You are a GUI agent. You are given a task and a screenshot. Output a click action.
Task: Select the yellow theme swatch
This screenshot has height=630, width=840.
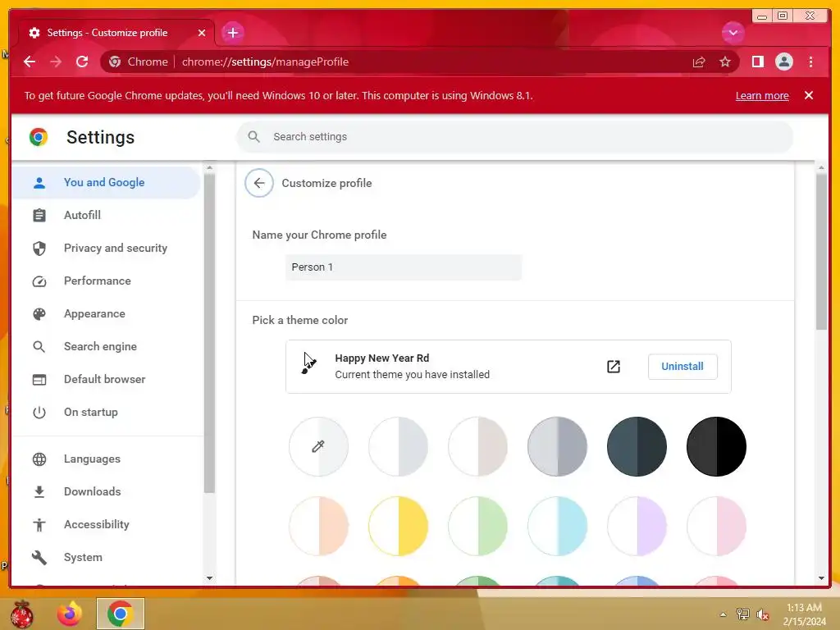(398, 526)
